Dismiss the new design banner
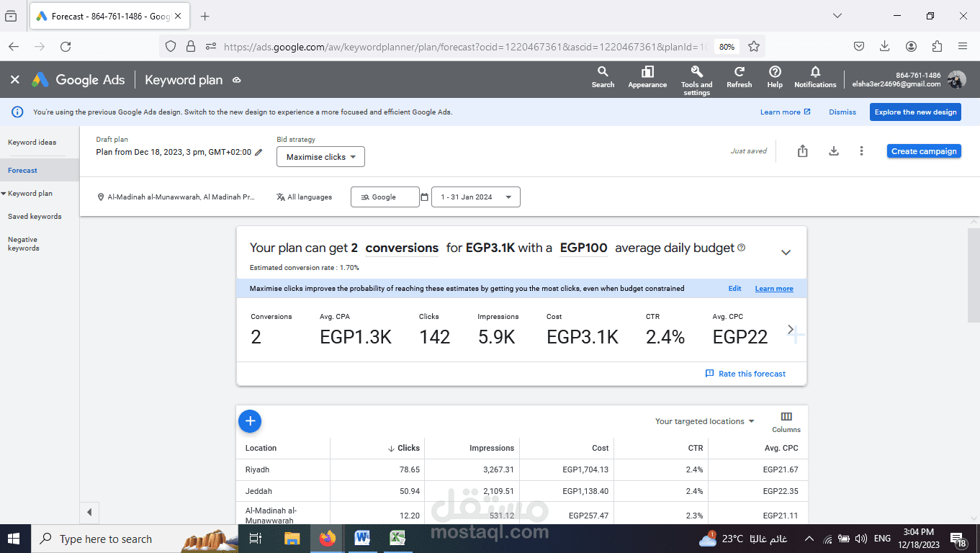This screenshot has width=980, height=553. pyautogui.click(x=842, y=112)
